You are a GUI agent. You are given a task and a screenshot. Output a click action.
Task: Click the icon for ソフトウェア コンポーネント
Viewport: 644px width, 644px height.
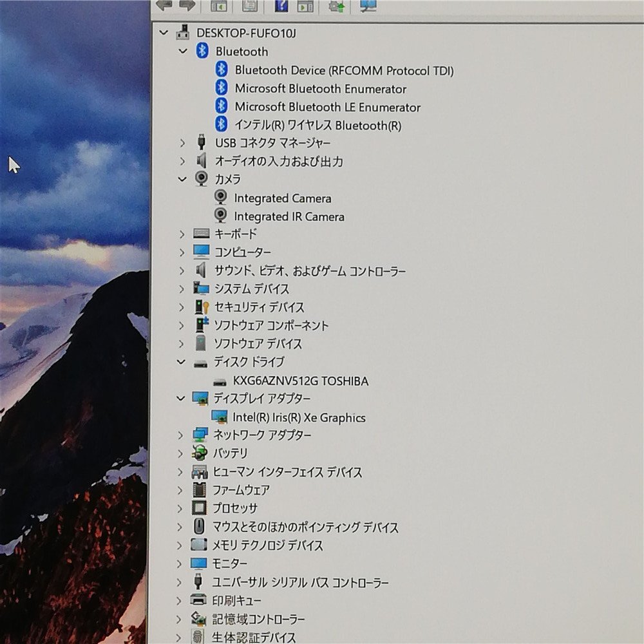pyautogui.click(x=202, y=325)
